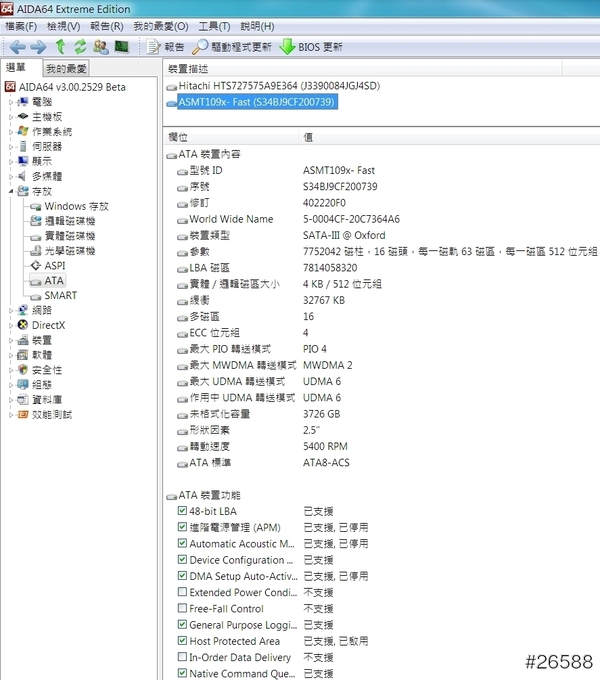Toggle the 48-bit LBA checkbox
Screen dimensions: 600x680
point(182,511)
